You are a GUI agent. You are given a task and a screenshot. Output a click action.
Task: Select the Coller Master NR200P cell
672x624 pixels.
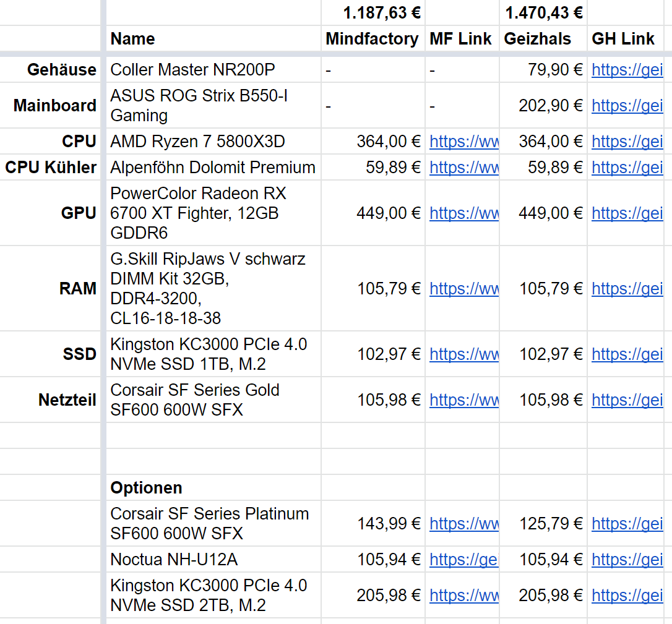tap(213, 70)
